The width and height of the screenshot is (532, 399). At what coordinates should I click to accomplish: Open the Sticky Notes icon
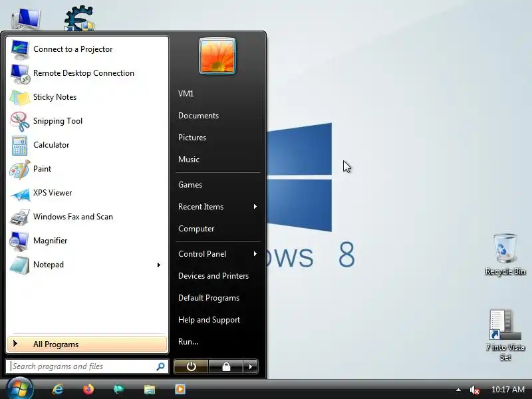(x=20, y=97)
